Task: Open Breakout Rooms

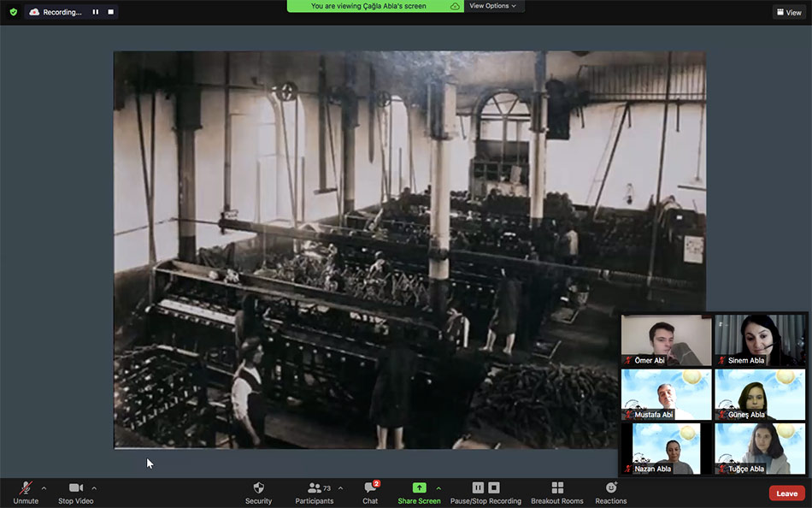Action: (557, 493)
